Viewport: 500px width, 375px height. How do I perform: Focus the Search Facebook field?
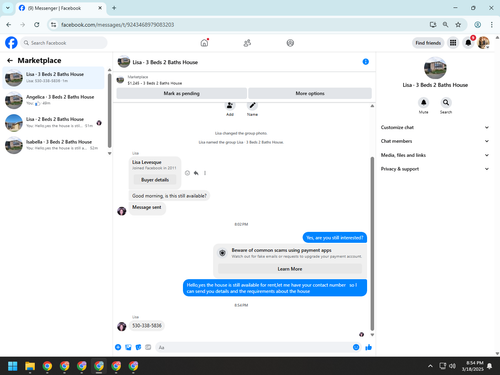coord(64,43)
